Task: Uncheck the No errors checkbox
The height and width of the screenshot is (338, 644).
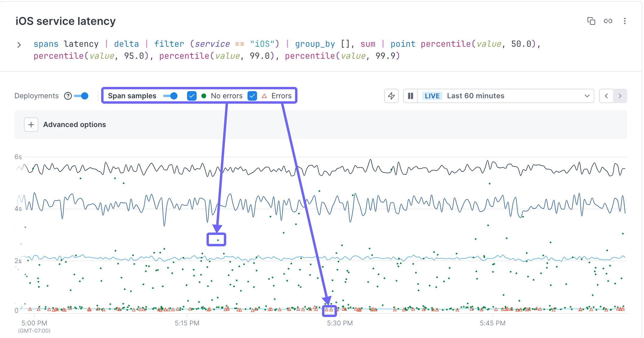Action: coord(192,96)
